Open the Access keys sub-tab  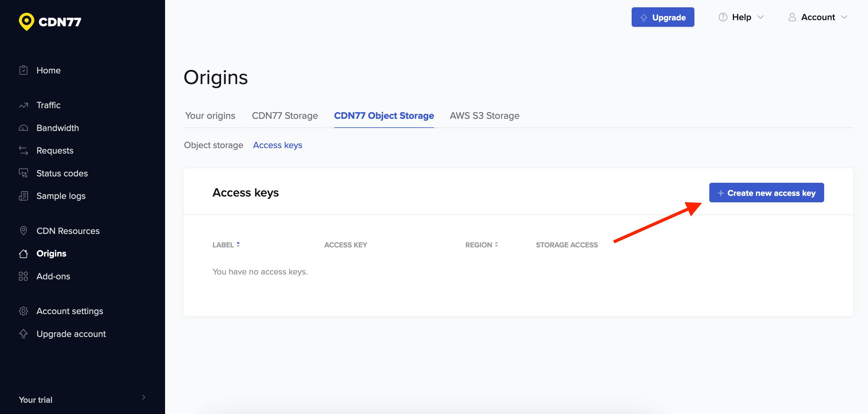tap(278, 145)
